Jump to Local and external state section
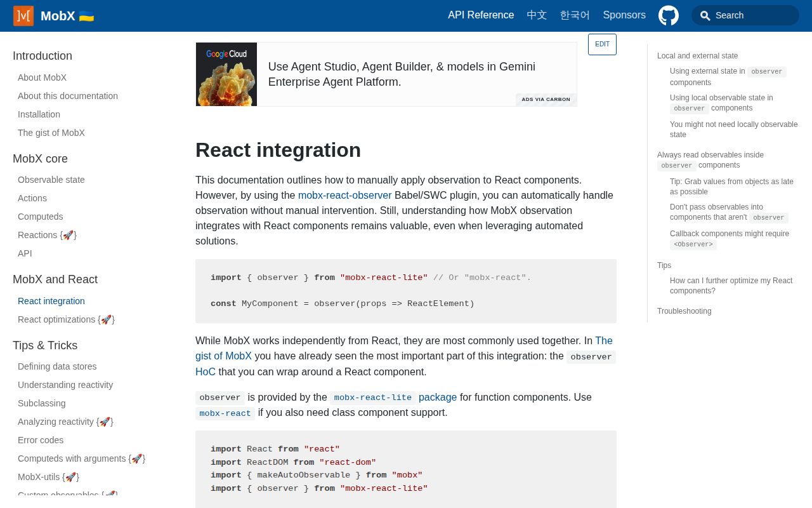 pos(698,56)
